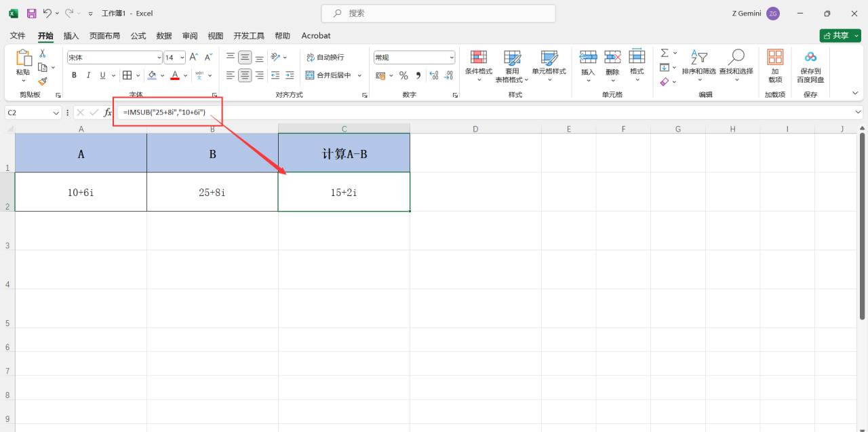Image resolution: width=868 pixels, height=432 pixels.
Task: Open 排序和筛选 button
Action: pos(698,66)
